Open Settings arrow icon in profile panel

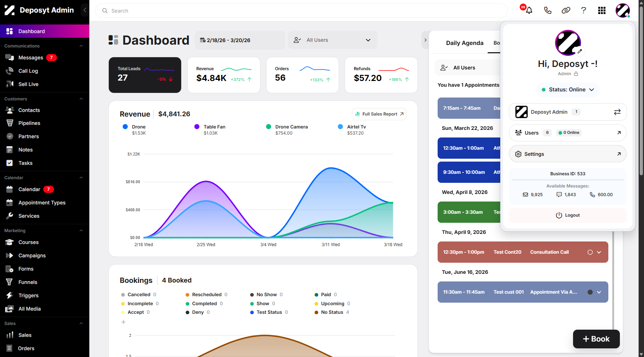point(619,154)
